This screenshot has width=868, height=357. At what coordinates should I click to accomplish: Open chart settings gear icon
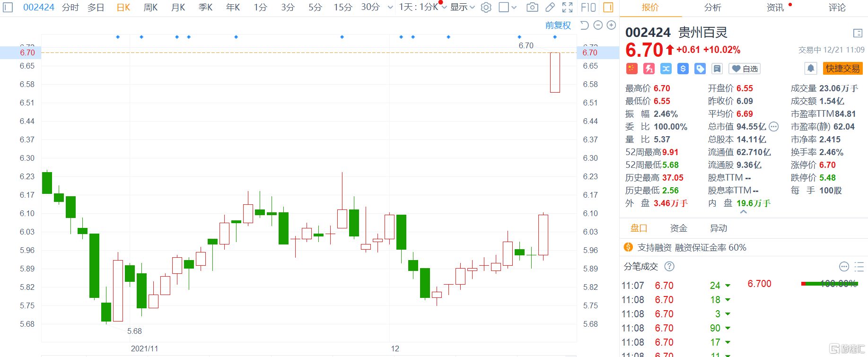click(486, 7)
